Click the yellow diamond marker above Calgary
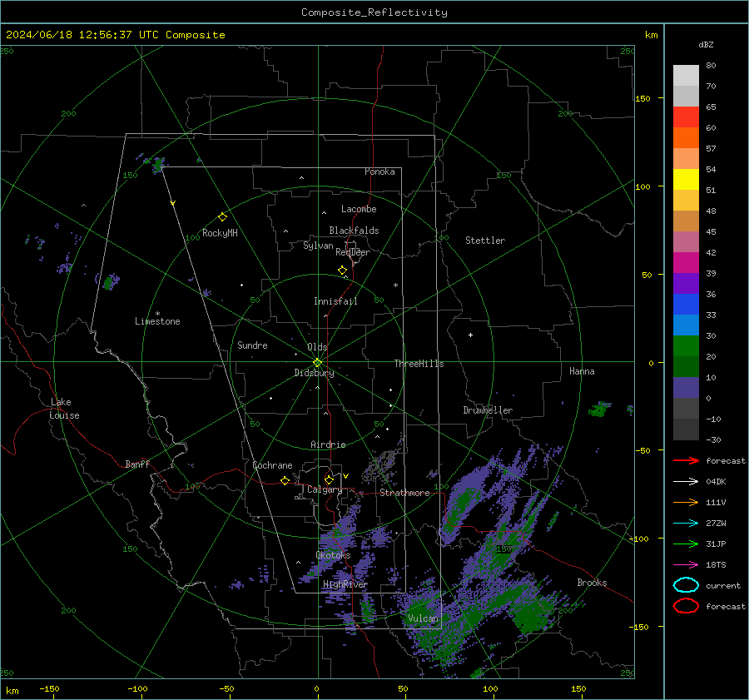Viewport: 749px width, 700px height. pos(329,479)
